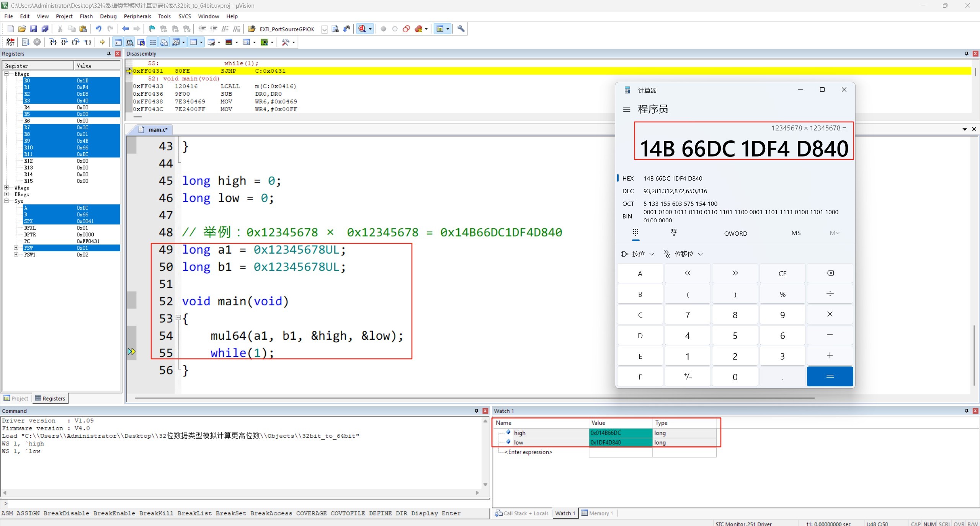Viewport: 980px width, 526px height.
Task: Open calculator hamburger navigation menu
Action: coord(627,109)
